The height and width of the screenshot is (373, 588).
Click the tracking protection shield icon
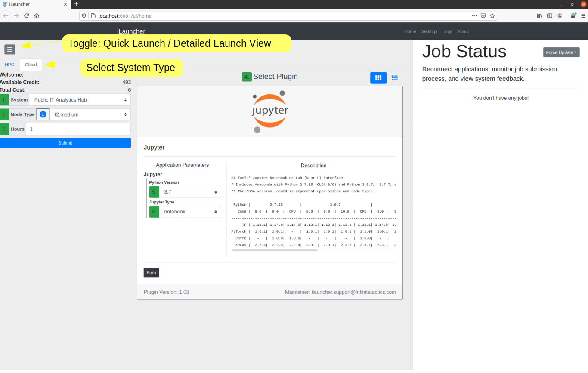pos(85,15)
